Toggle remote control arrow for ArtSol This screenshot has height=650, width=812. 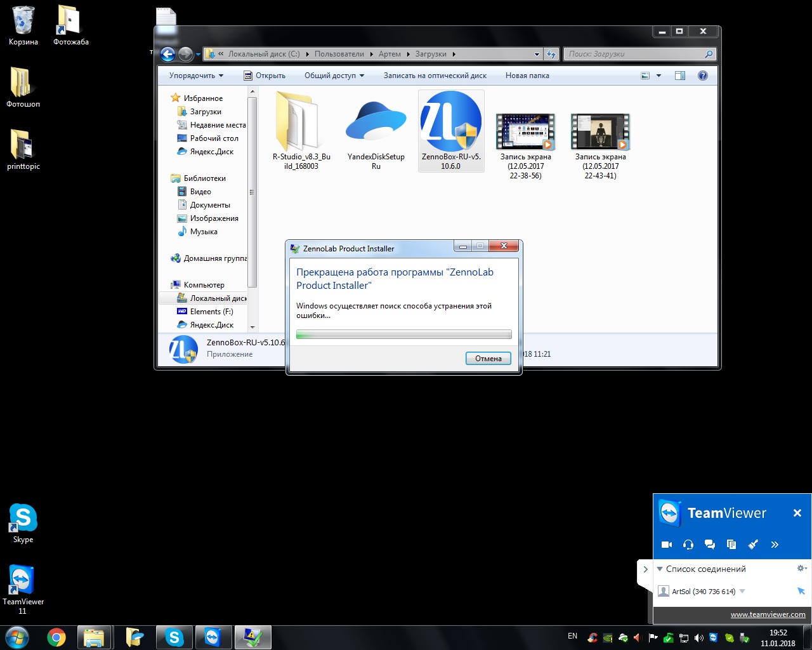(801, 591)
